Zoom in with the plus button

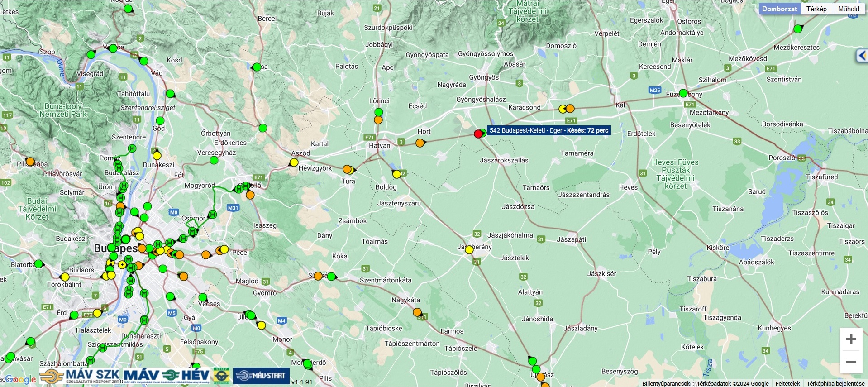[851, 339]
